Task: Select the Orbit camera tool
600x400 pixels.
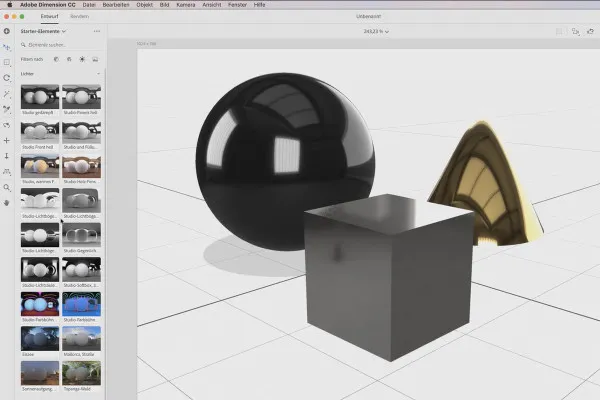Action: 7,125
